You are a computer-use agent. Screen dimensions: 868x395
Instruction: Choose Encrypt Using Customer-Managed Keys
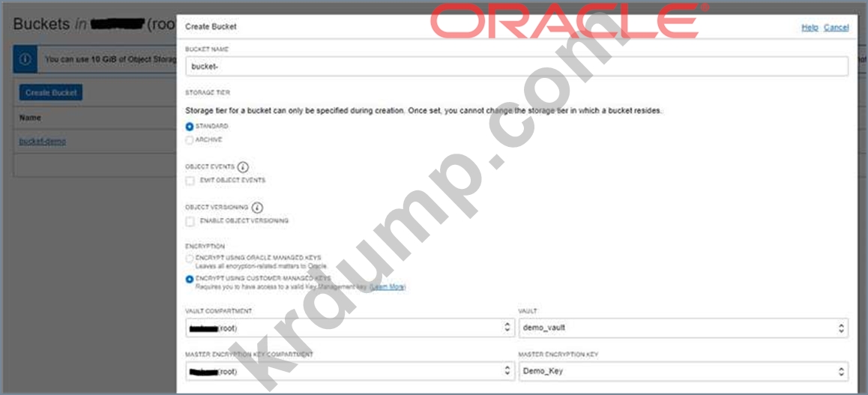[190, 279]
